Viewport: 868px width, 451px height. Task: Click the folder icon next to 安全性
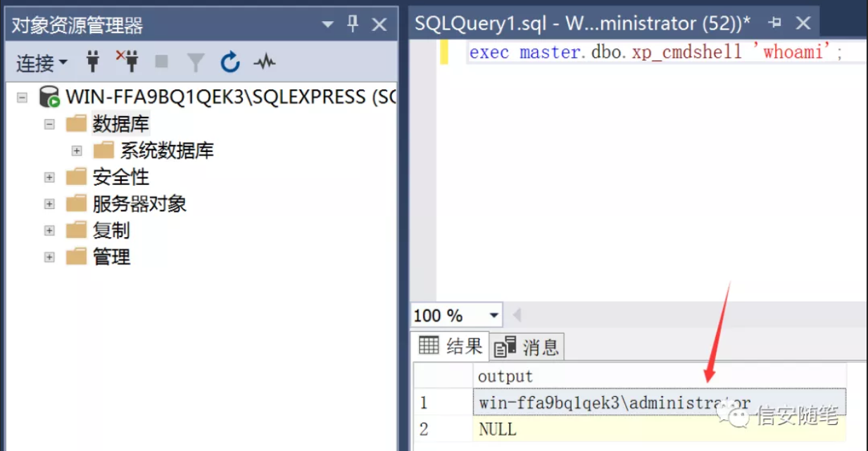coord(76,177)
